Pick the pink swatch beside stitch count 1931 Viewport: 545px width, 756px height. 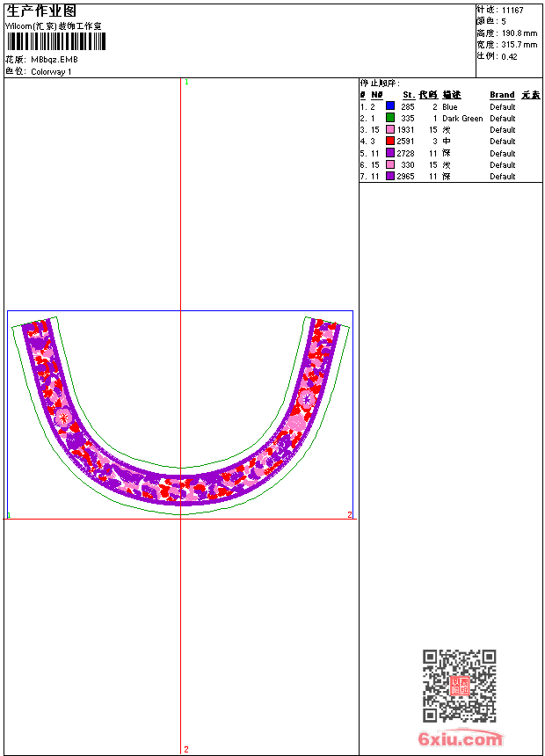pos(390,129)
